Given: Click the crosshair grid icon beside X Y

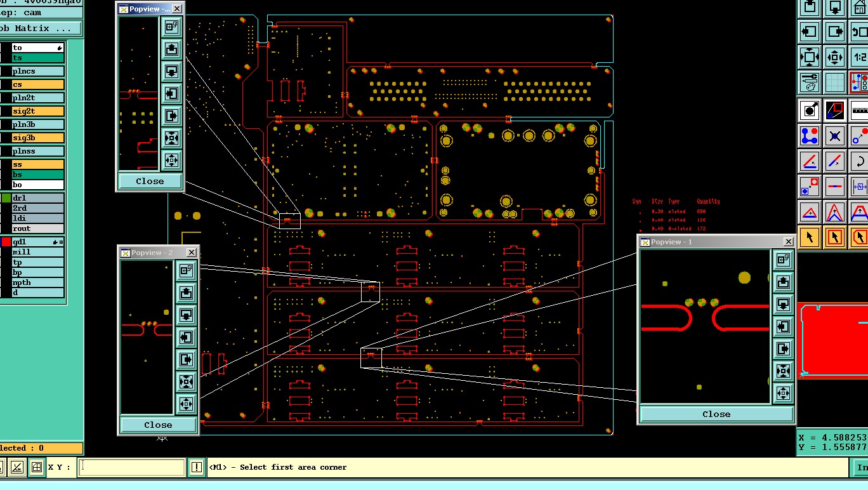Looking at the screenshot, I should tap(37, 467).
